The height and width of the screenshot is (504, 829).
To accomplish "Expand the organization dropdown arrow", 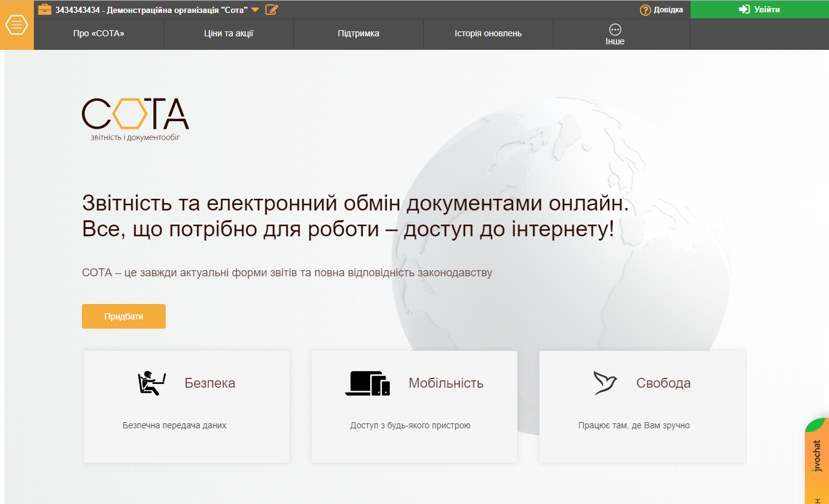I will point(255,9).
